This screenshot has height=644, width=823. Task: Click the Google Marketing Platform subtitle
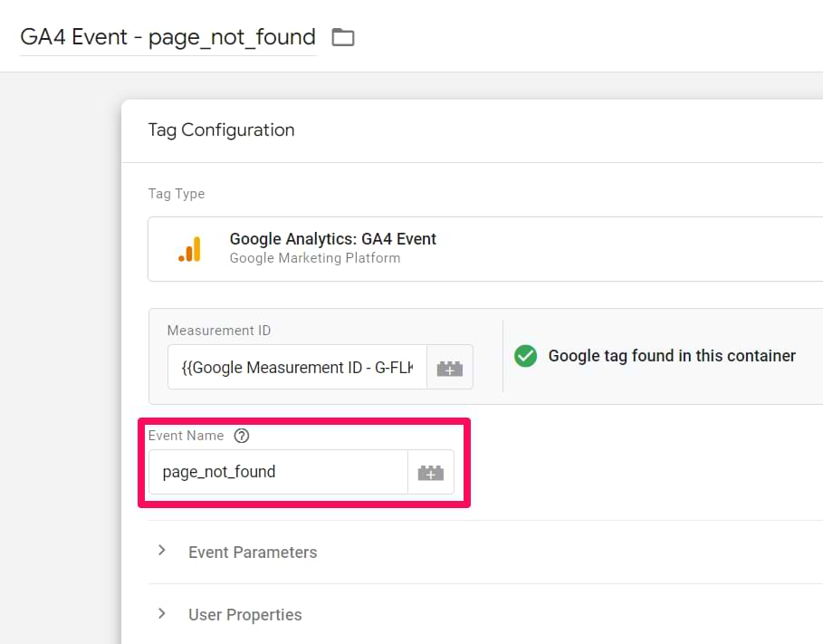(314, 258)
